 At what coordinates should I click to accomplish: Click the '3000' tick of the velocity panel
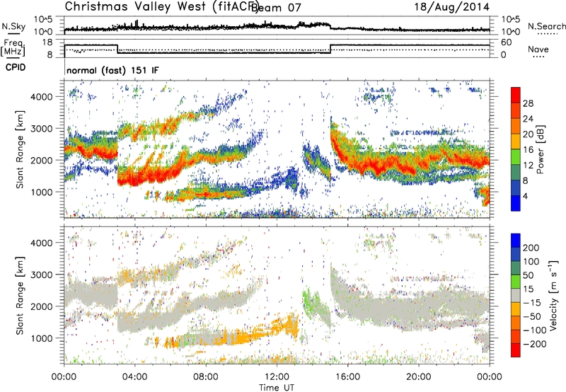(42, 275)
